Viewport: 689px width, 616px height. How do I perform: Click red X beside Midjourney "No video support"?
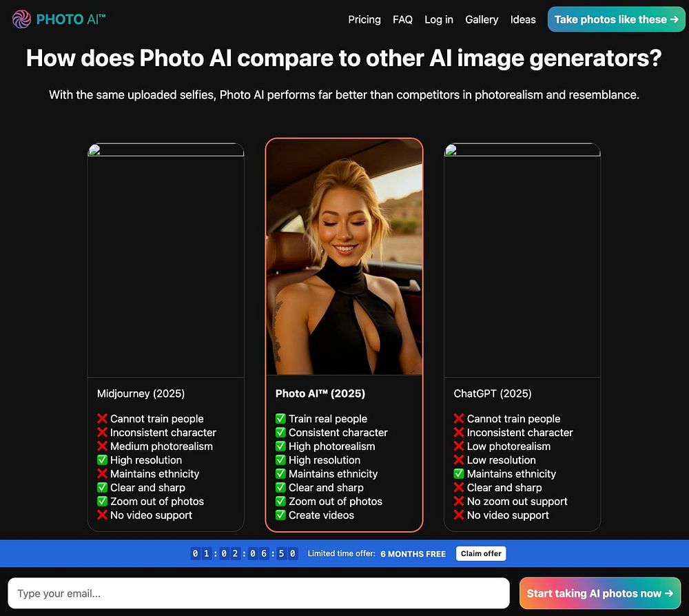point(102,515)
